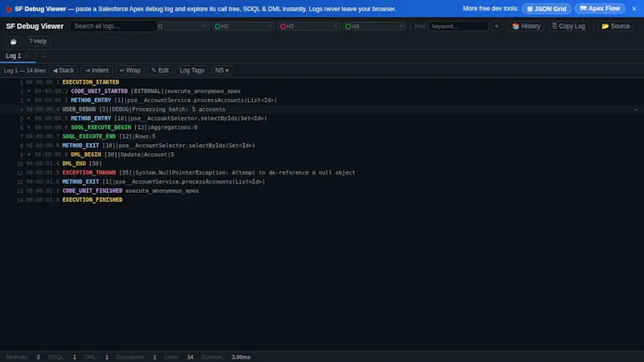Collapse the DML_BEGIN row

click(29, 154)
